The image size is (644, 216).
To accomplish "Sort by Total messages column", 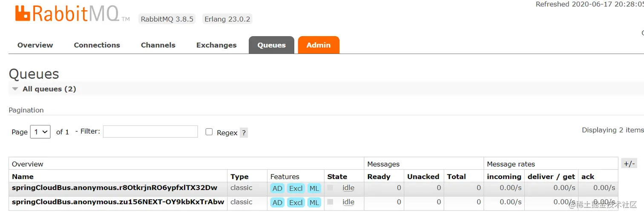I will [456, 176].
